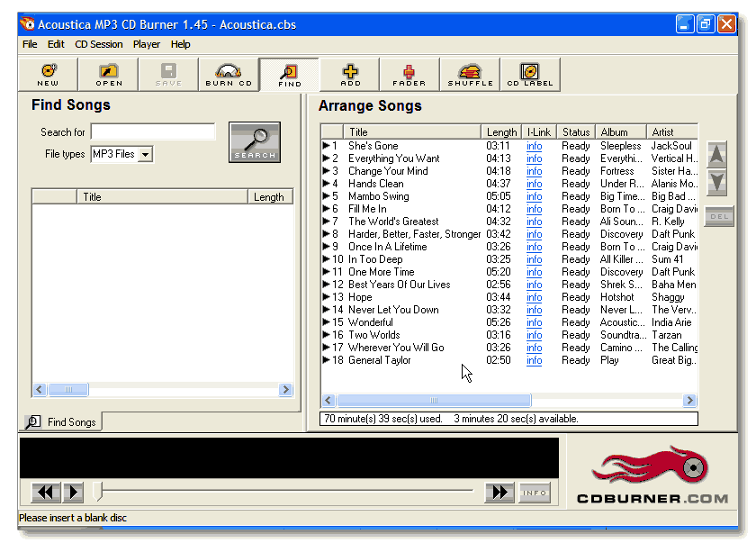Open the CD Label tool
Image resolution: width=756 pixels, height=543 pixels.
(530, 74)
